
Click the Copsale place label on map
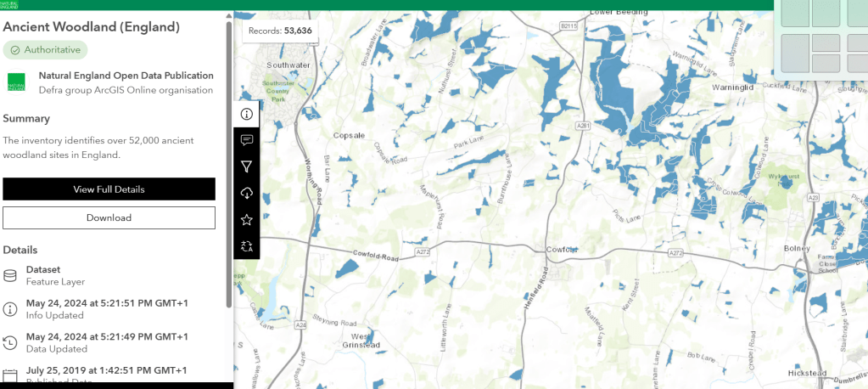(349, 135)
